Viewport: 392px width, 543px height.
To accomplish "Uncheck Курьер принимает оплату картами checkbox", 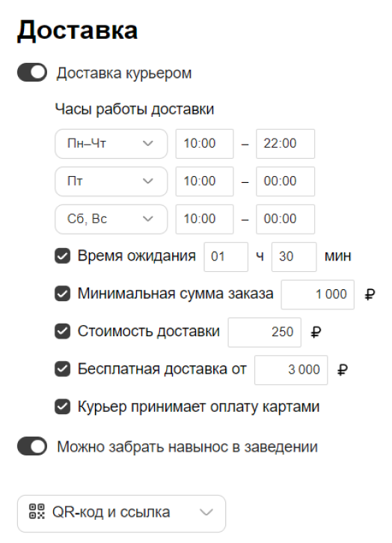I will tap(63, 407).
